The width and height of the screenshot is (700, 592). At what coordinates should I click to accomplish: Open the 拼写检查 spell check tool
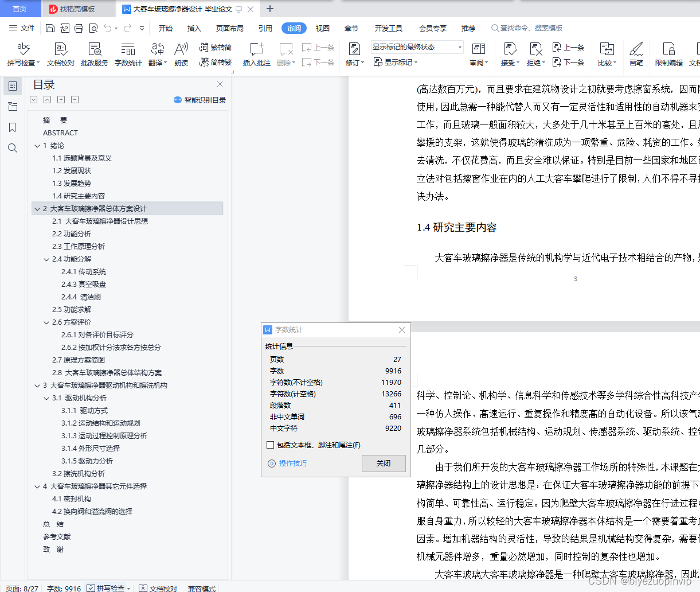click(x=24, y=54)
